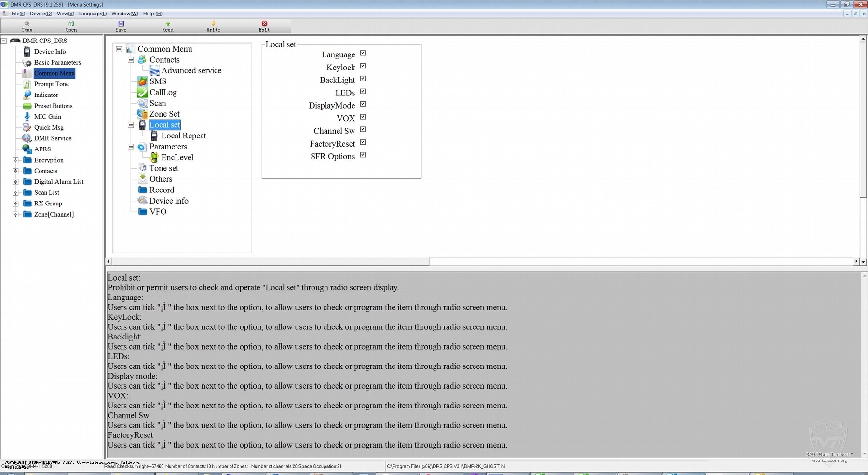
Task: Select Local Repeat in the menu tree
Action: tap(183, 136)
